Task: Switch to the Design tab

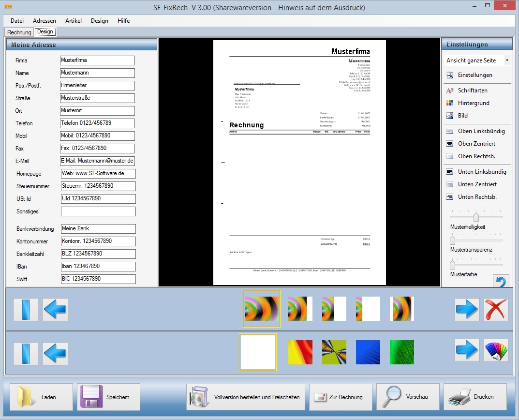Action: pos(45,31)
